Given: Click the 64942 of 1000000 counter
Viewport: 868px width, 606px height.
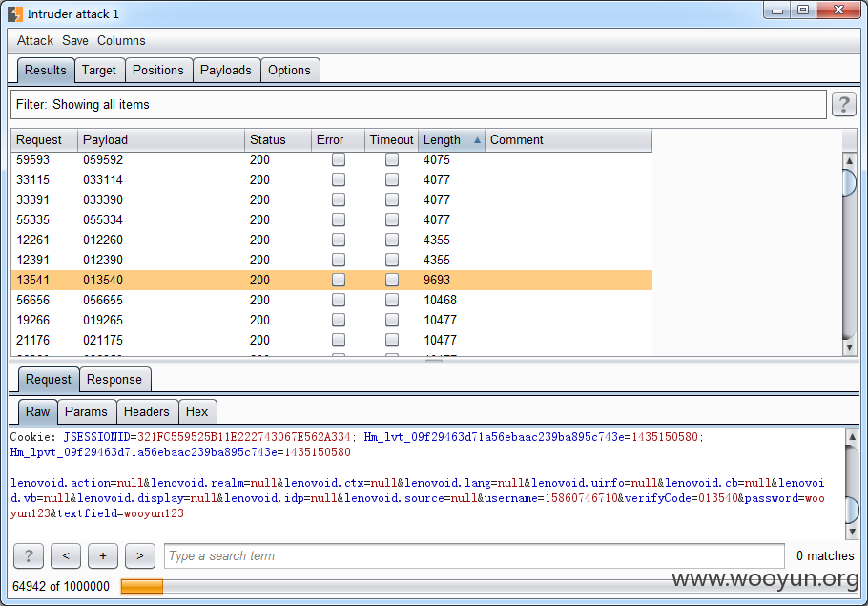Looking at the screenshot, I should coord(61,586).
